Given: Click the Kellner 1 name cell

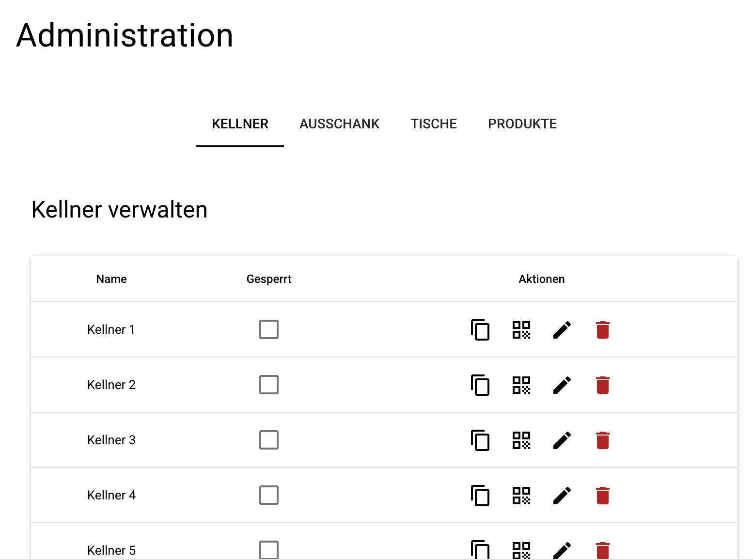Looking at the screenshot, I should [x=111, y=329].
